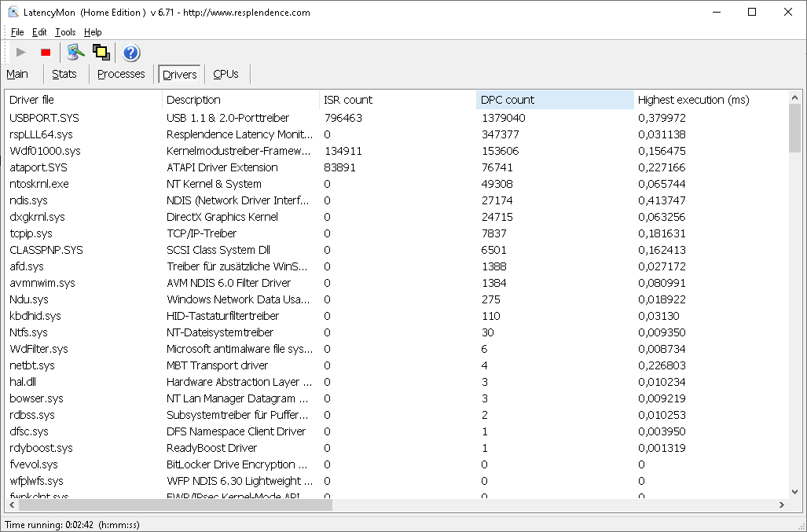Sort by DPC count column header
Viewport: 807px width, 532px height.
click(x=555, y=100)
